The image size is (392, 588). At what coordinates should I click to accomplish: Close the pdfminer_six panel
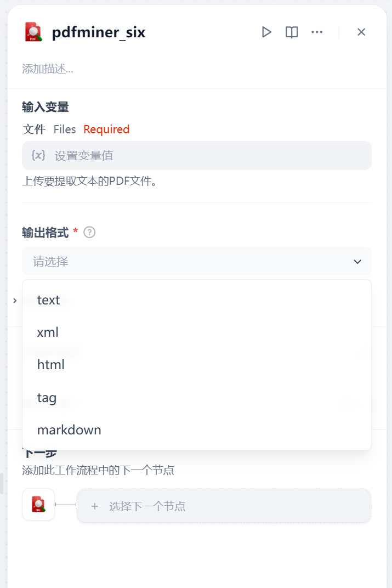tap(361, 32)
